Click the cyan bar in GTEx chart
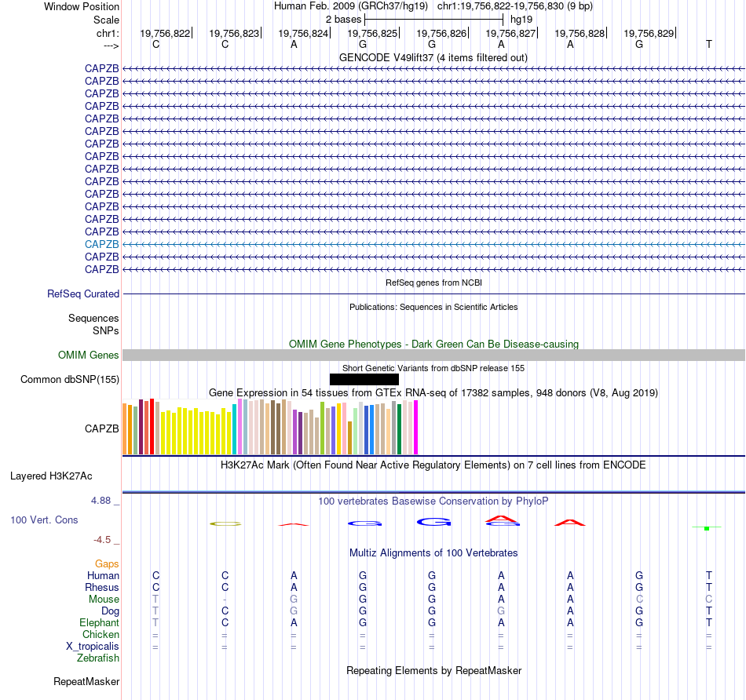The width and height of the screenshot is (746, 700). [234, 429]
